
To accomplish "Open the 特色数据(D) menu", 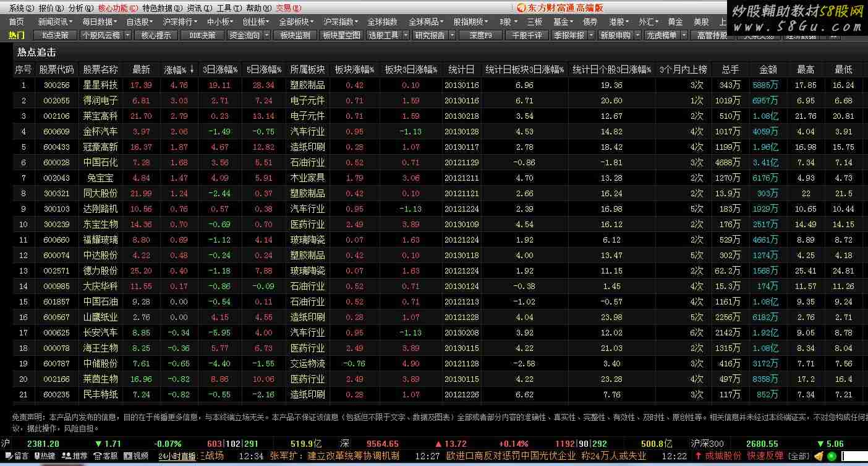I will point(162,8).
